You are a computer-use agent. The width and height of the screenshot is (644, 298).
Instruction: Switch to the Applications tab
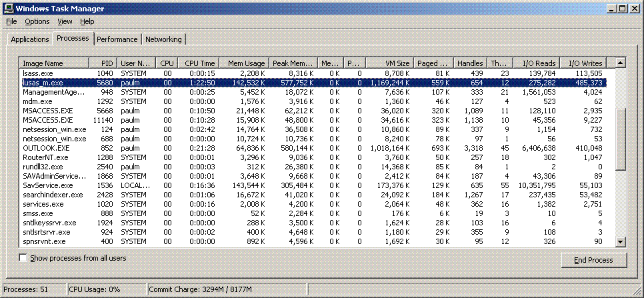tap(30, 39)
